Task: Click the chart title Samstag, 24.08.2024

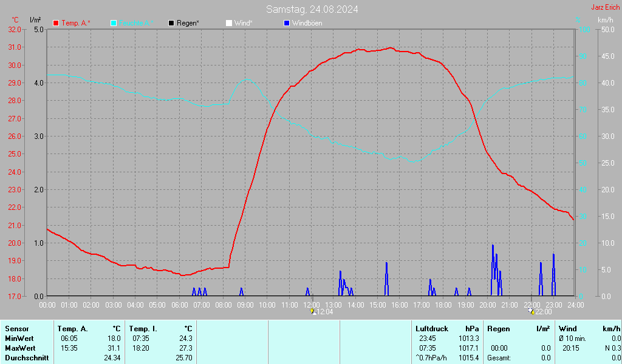Action: (312, 9)
